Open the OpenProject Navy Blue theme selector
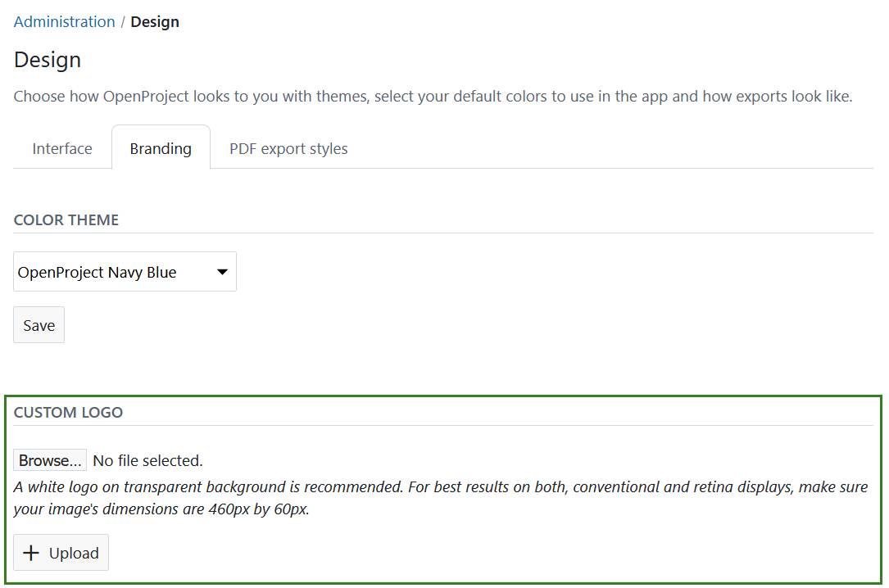The width and height of the screenshot is (889, 588). pyautogui.click(x=123, y=271)
